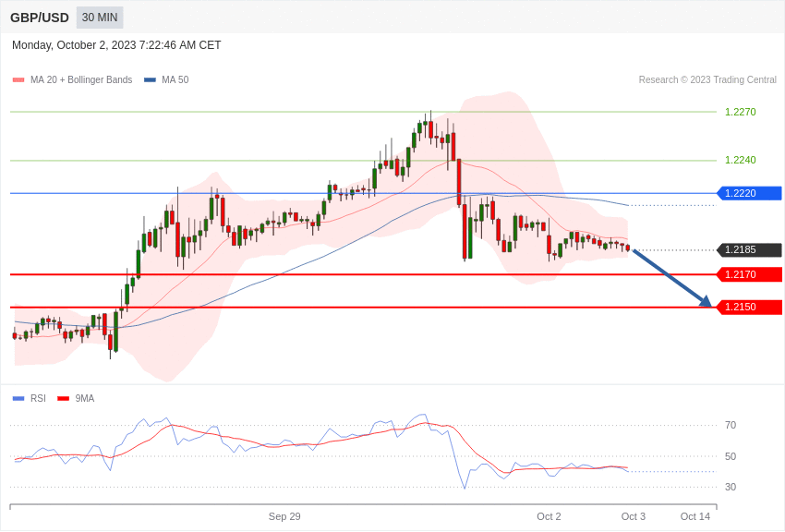This screenshot has height=532, width=785.
Task: Click the chart date and time text
Action: pyautogui.click(x=116, y=45)
